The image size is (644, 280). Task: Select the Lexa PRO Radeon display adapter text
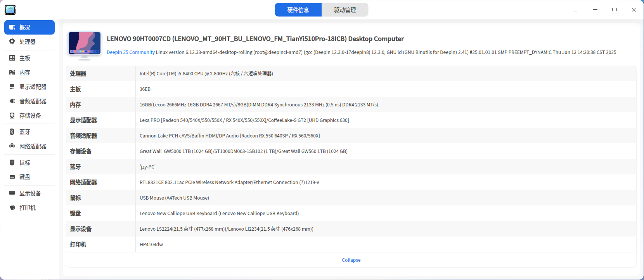(244, 120)
